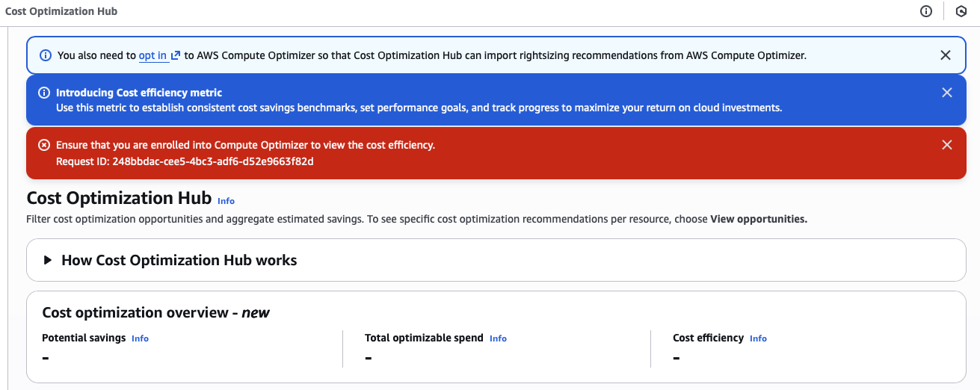Click the Cost Optimization Hub title in header bar
This screenshot has height=390, width=980.
pyautogui.click(x=61, y=12)
